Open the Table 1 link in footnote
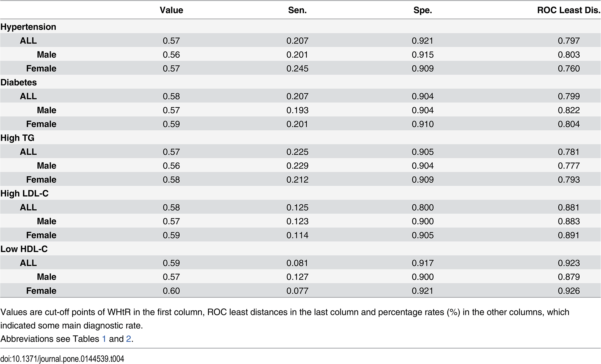This screenshot has height=364, width=601. point(104,339)
